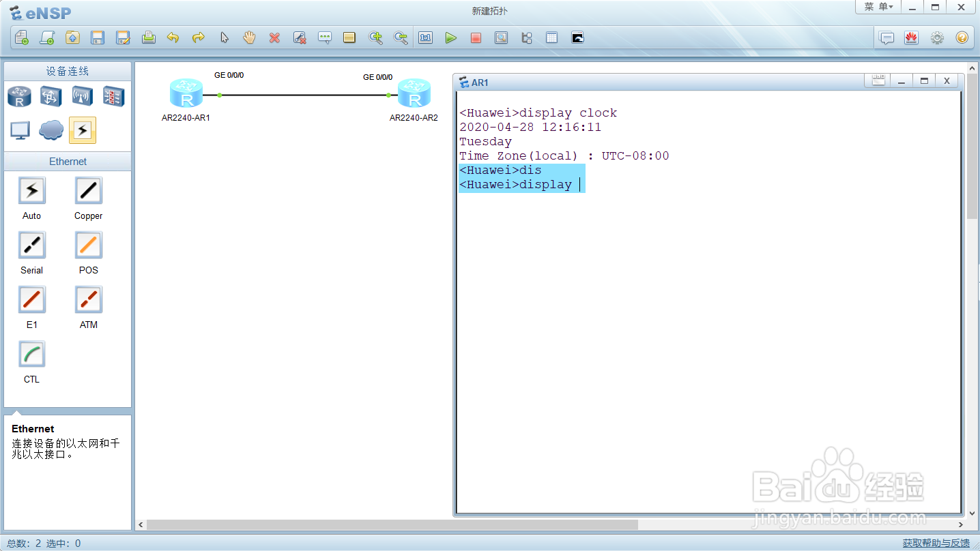Click the '2020-04-28 12:16:11' output line
Viewport: 980px width, 551px height.
click(530, 127)
